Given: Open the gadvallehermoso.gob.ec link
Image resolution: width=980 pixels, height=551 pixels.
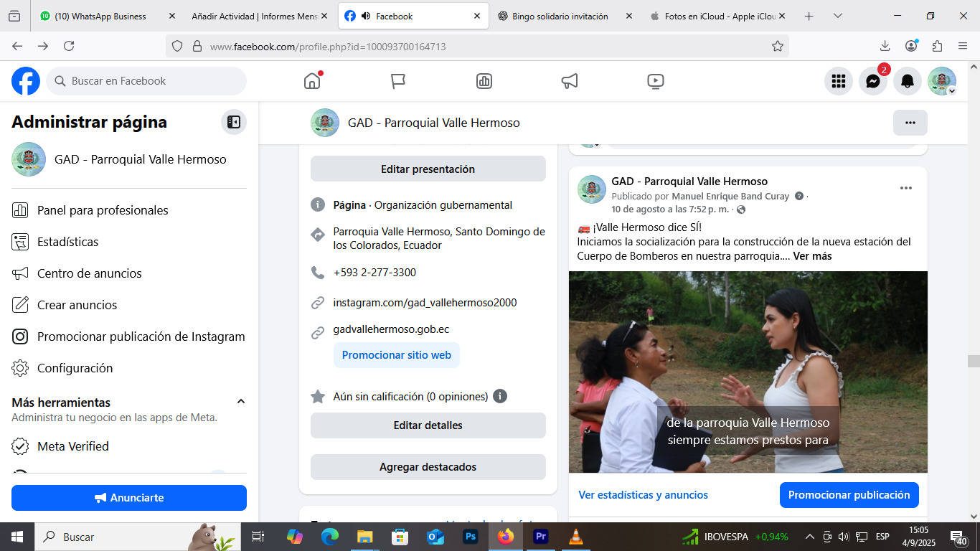Looking at the screenshot, I should (391, 329).
